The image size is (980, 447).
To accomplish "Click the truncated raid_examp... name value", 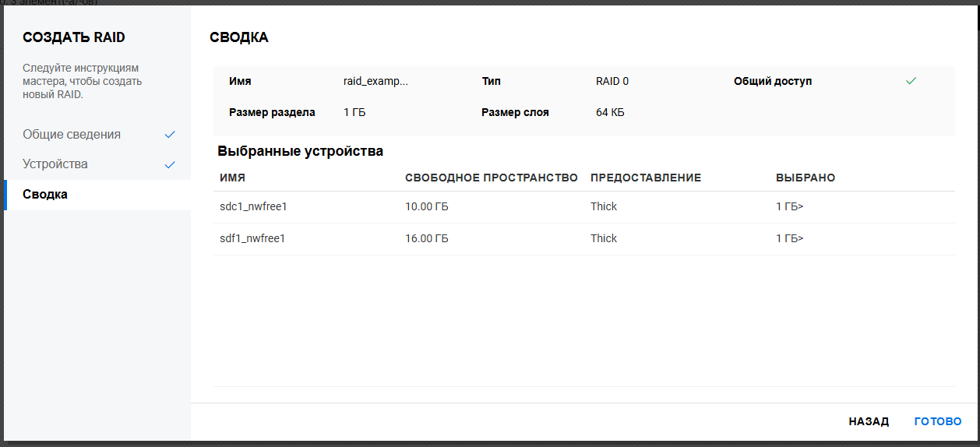I will [x=375, y=81].
